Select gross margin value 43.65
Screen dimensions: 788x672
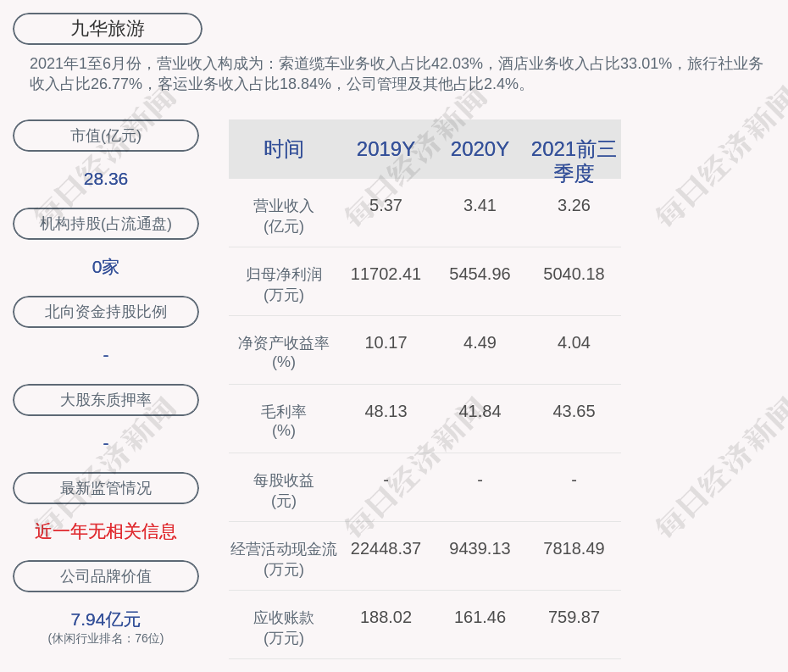point(574,411)
